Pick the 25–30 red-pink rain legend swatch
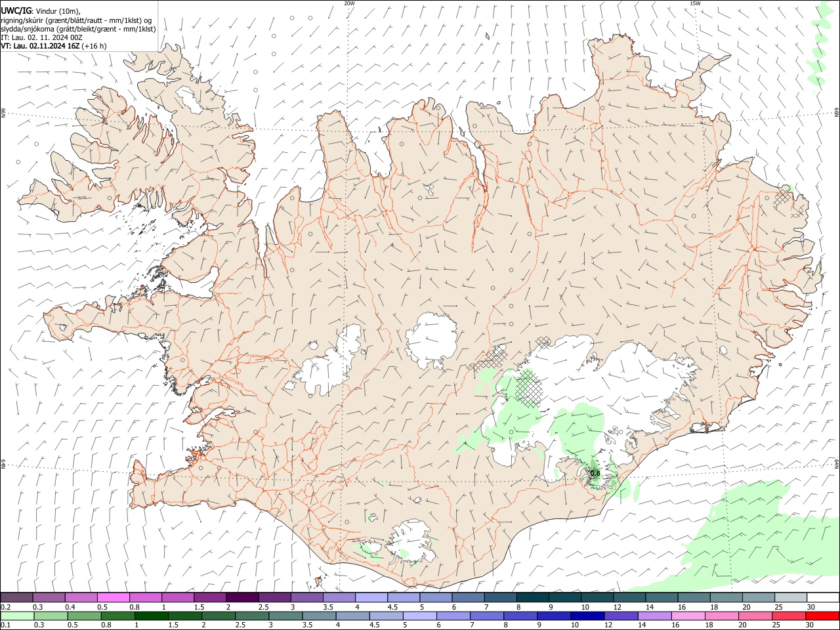Viewport: 840px width, 630px height. pos(788,616)
